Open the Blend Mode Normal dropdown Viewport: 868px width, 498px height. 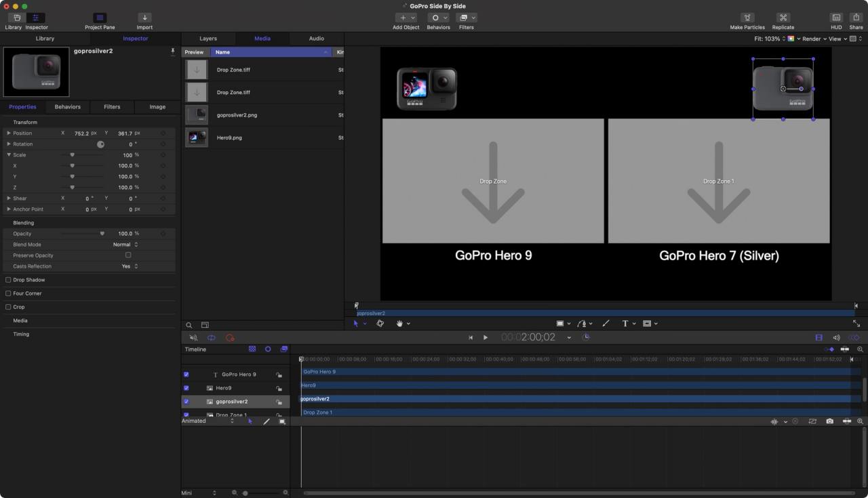pyautogui.click(x=125, y=245)
